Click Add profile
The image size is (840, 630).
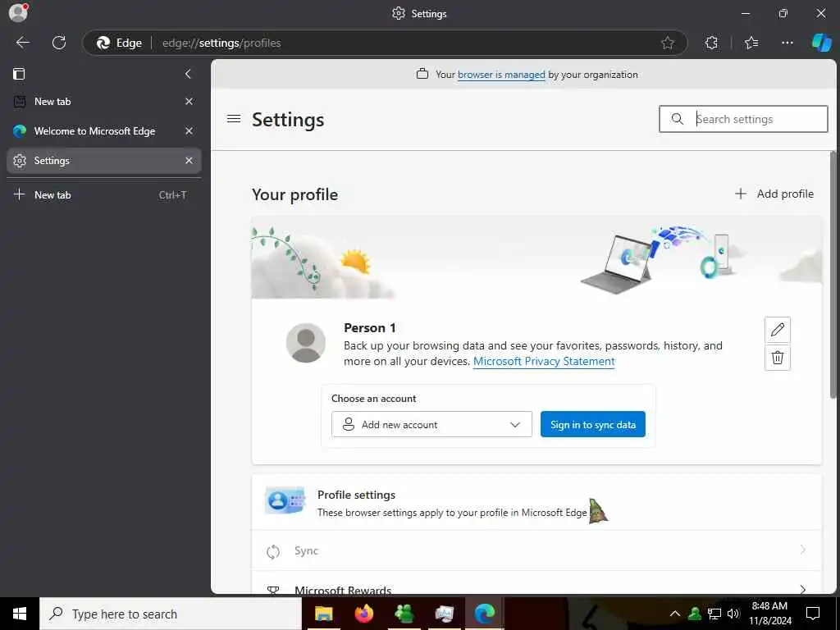click(774, 194)
